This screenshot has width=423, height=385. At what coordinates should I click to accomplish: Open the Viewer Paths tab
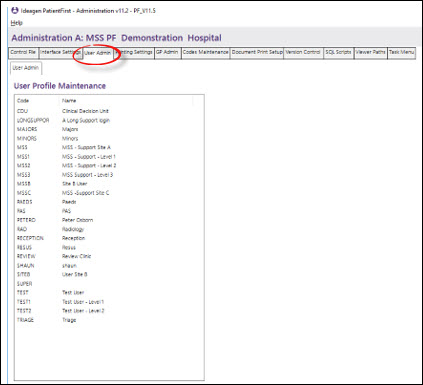pyautogui.click(x=370, y=52)
